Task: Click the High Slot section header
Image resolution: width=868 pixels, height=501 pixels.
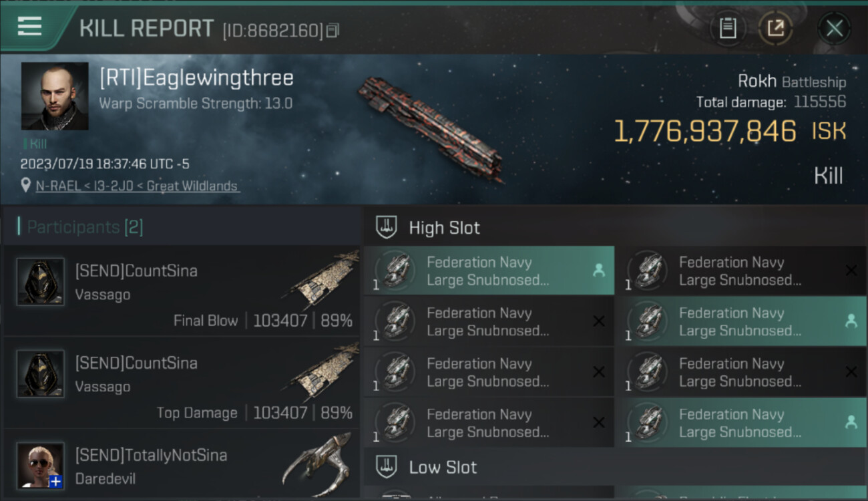Action: tap(444, 228)
